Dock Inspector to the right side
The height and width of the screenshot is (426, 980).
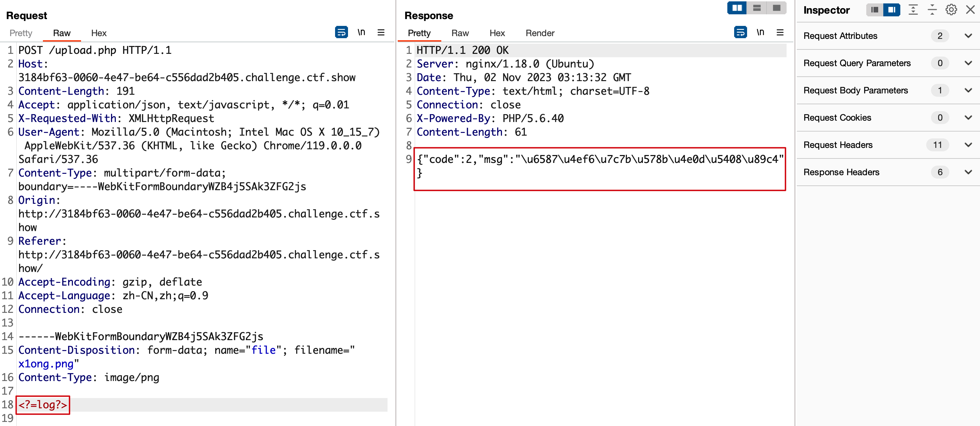[891, 10]
